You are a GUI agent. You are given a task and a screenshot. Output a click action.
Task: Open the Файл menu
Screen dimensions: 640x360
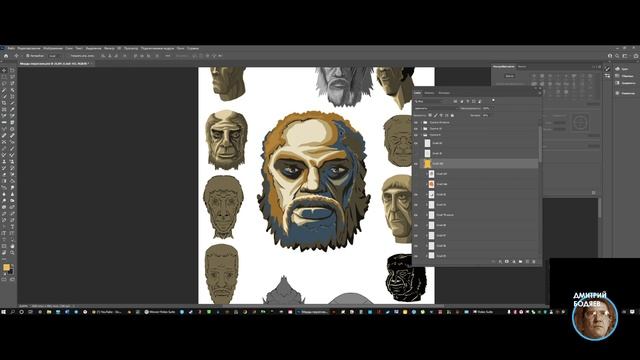[x=11, y=48]
